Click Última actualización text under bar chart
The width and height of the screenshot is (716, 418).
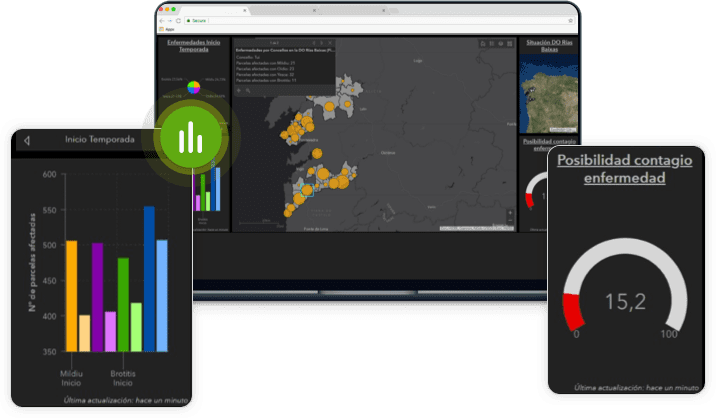coord(126,400)
